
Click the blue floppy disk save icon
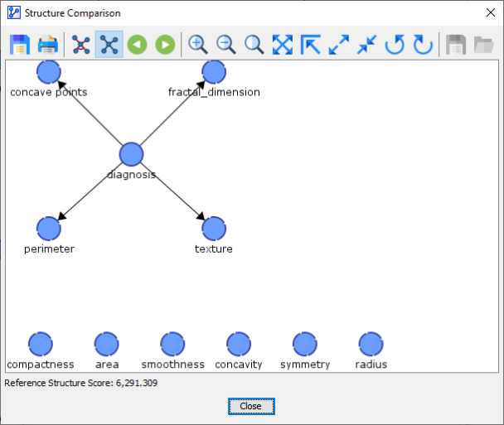click(20, 45)
